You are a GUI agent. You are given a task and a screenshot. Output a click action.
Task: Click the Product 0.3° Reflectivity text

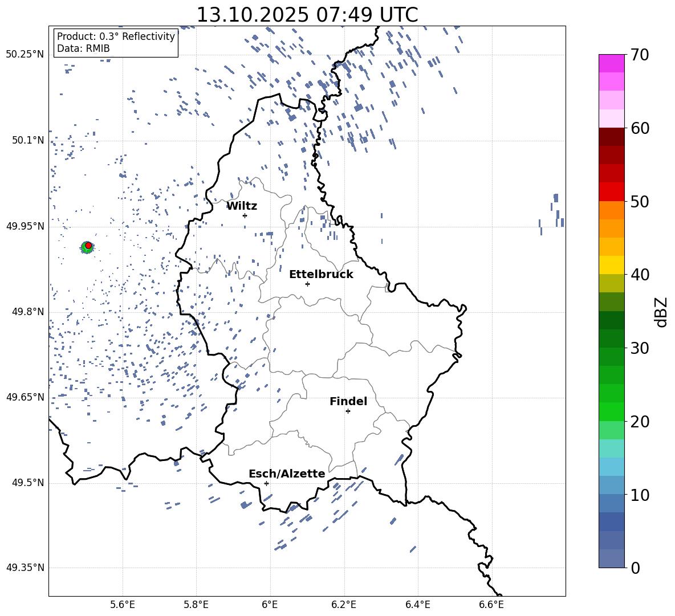116,36
